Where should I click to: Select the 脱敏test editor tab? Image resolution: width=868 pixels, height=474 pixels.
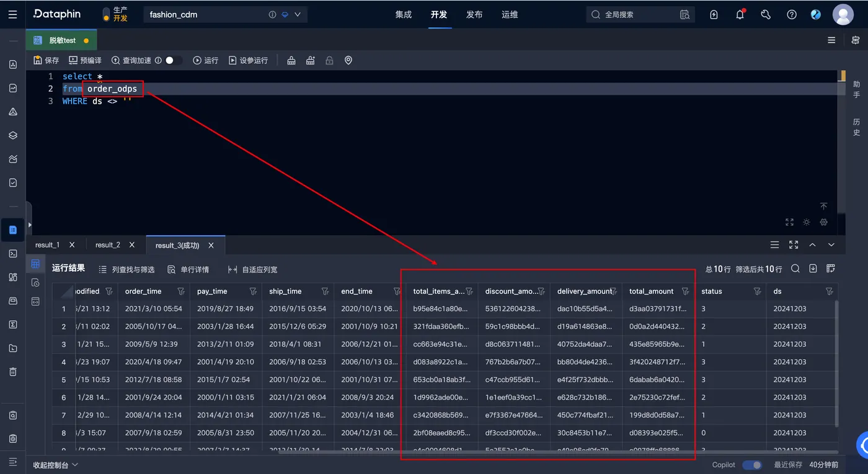point(62,40)
